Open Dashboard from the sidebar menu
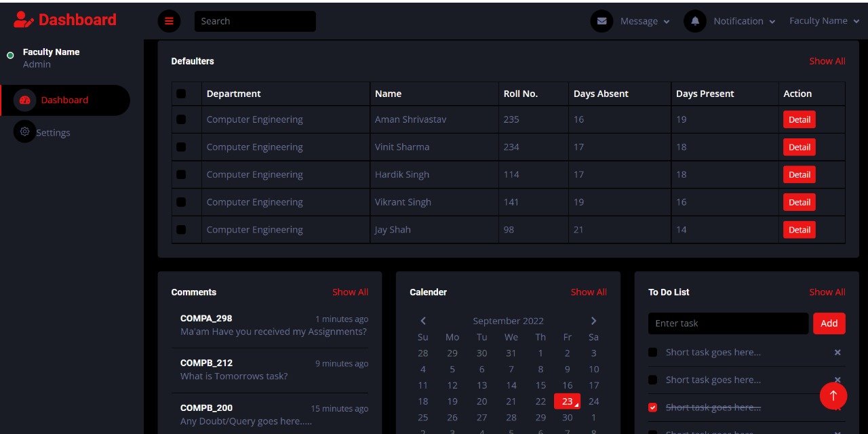The width and height of the screenshot is (868, 434). [x=64, y=100]
